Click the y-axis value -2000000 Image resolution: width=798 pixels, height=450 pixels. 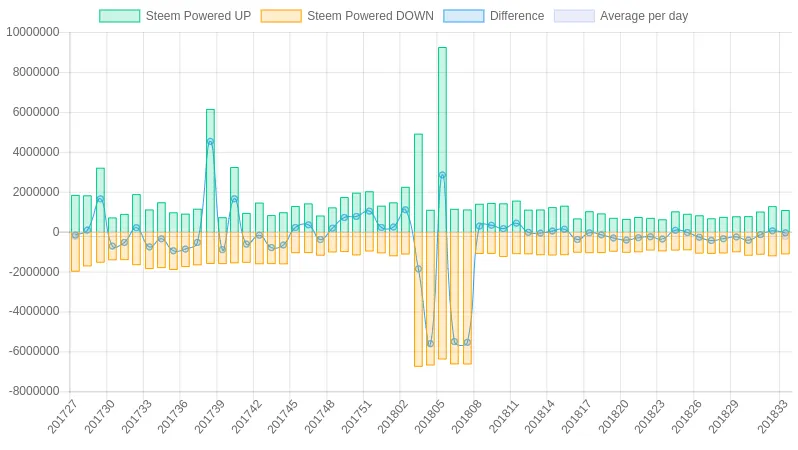point(34,272)
